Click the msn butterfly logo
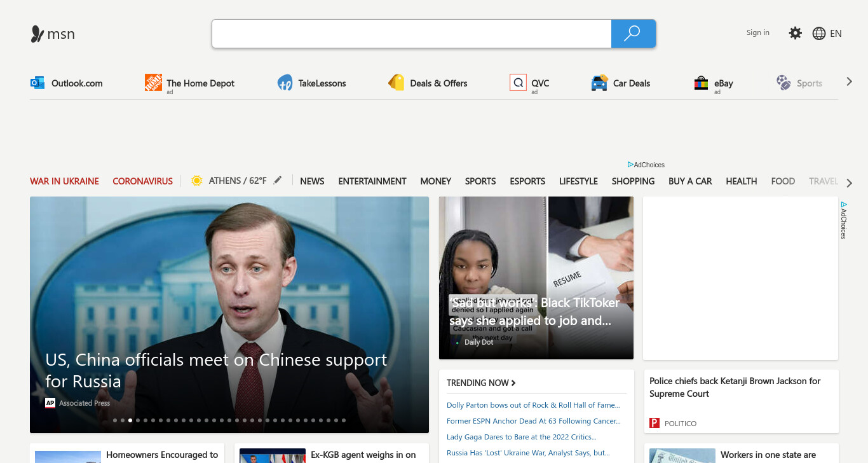The image size is (868, 463). coord(37,34)
